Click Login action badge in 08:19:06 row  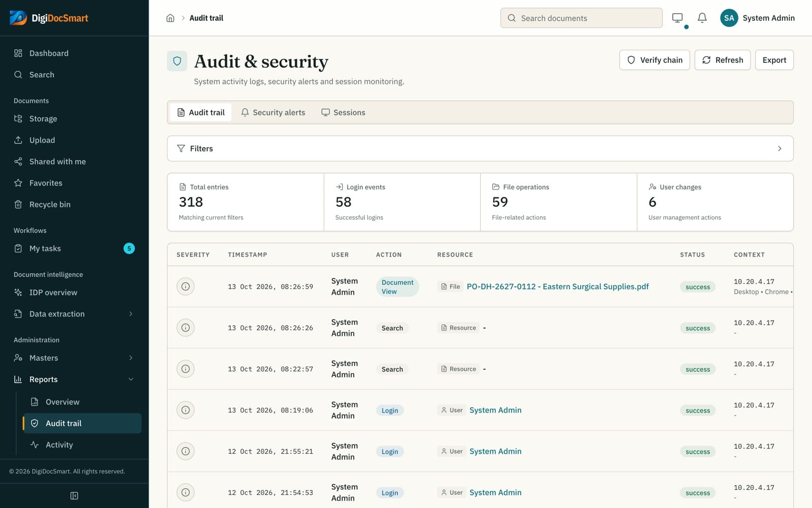[390, 410]
